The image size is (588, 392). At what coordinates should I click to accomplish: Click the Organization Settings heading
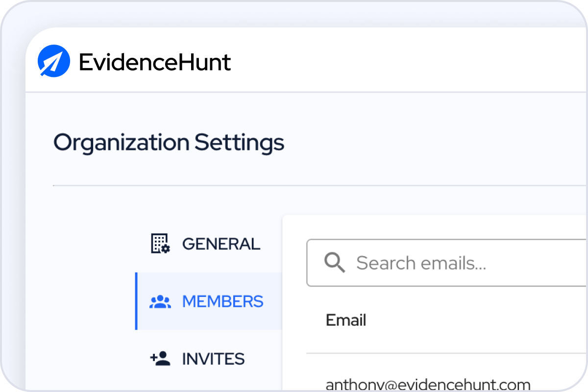(x=169, y=143)
